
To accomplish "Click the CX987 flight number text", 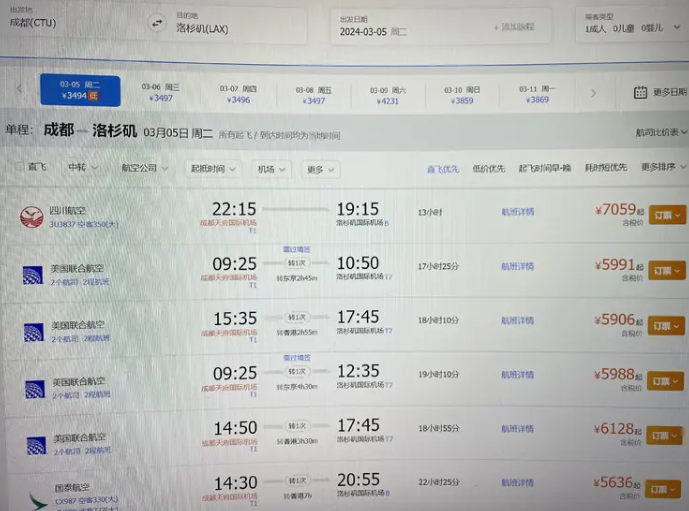I will 65,501.
